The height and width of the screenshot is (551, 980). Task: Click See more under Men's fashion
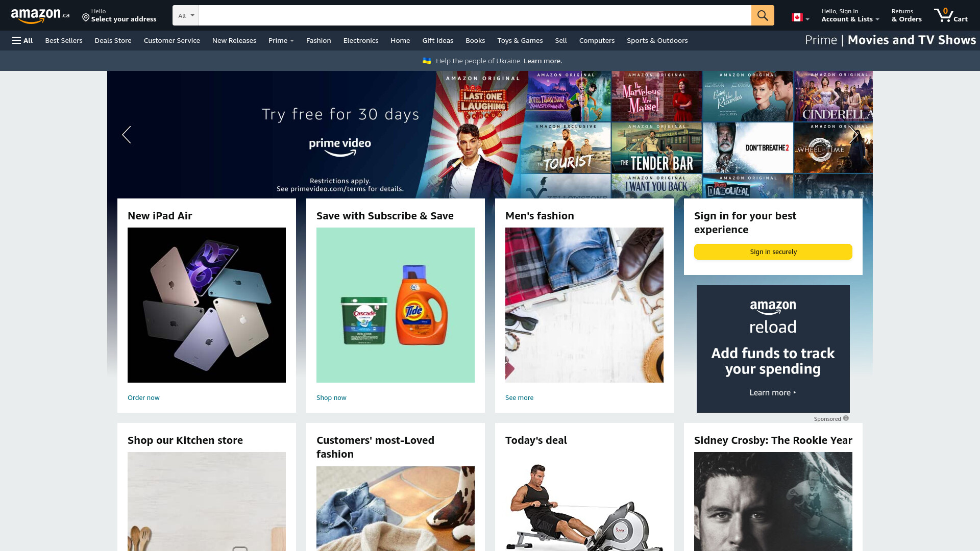pyautogui.click(x=519, y=397)
